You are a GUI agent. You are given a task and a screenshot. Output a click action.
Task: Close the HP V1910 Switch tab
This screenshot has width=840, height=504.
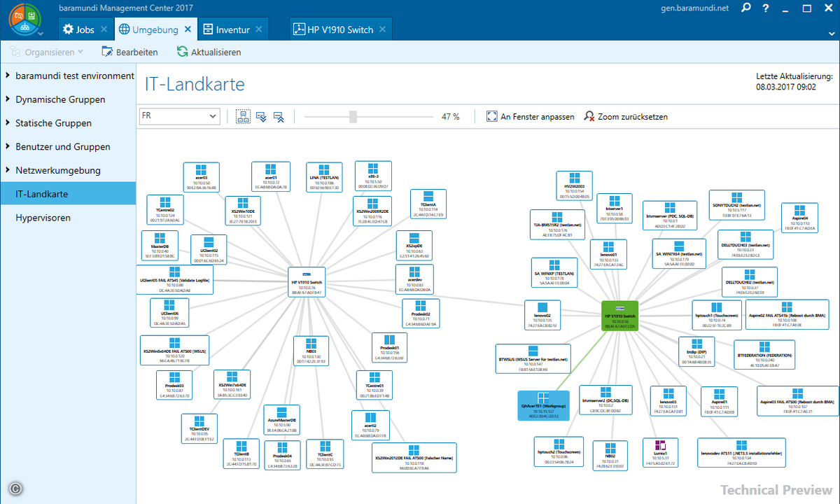[383, 29]
